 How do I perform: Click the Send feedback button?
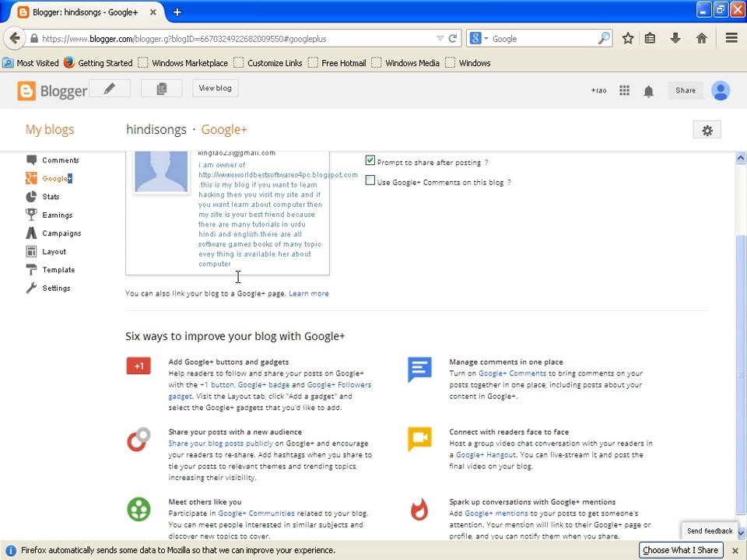[x=710, y=530]
